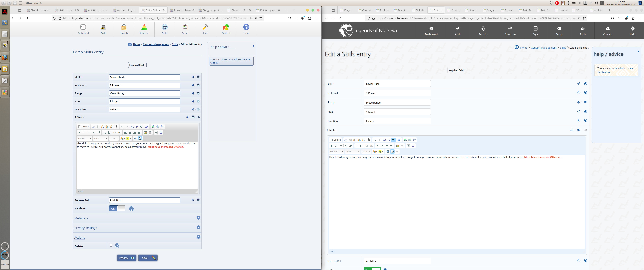
Task: Click the Save button
Action: [x=148, y=258]
